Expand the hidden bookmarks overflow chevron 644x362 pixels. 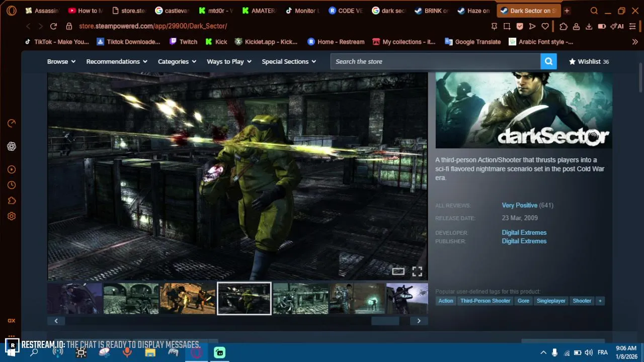(x=635, y=42)
